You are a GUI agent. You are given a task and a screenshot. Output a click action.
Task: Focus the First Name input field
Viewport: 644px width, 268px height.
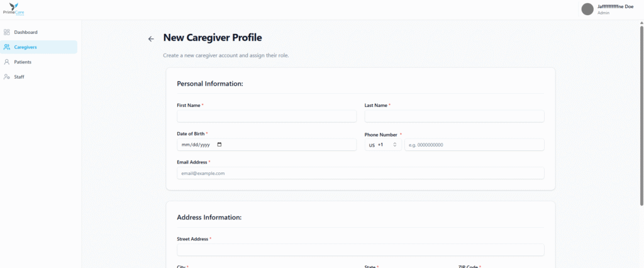[x=267, y=116]
